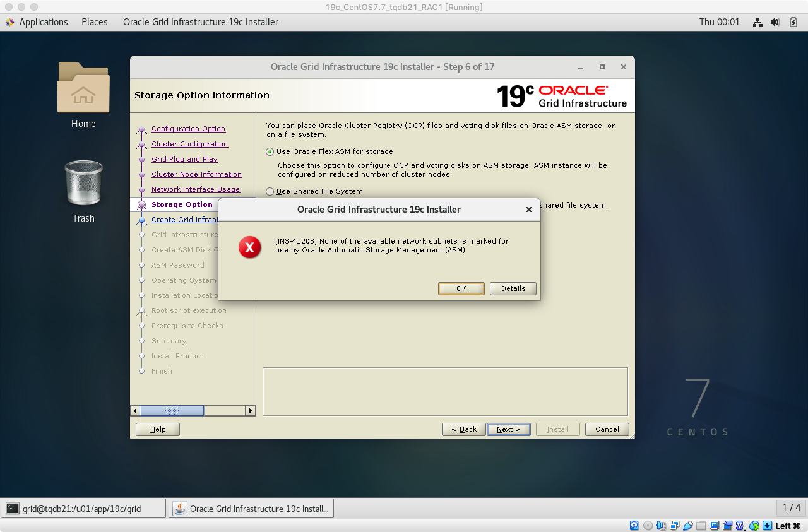The height and width of the screenshot is (532, 808).
Task: Click the Cancel button in installer
Action: [607, 429]
